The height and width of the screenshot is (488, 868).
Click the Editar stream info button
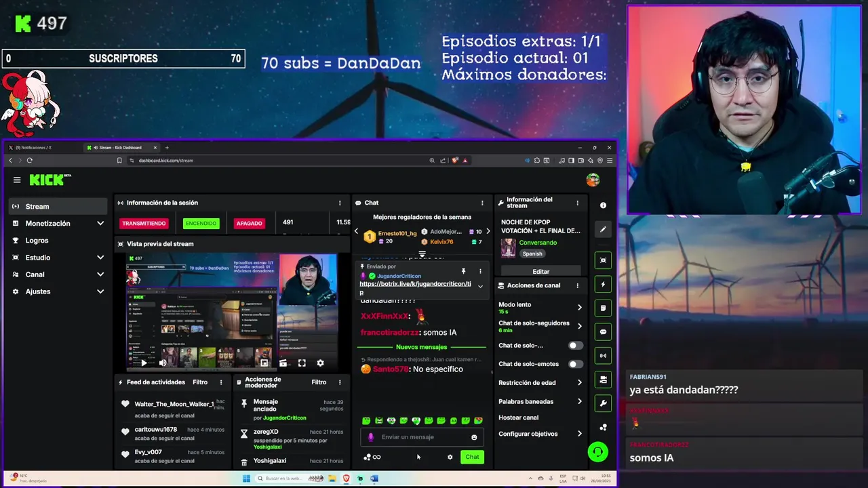click(540, 271)
